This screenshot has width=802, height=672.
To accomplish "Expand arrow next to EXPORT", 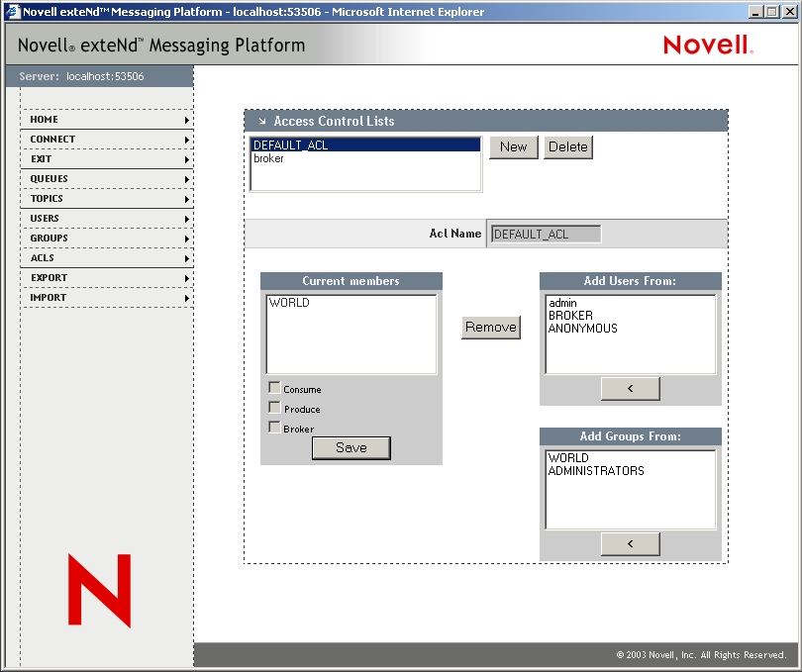I will pyautogui.click(x=187, y=279).
